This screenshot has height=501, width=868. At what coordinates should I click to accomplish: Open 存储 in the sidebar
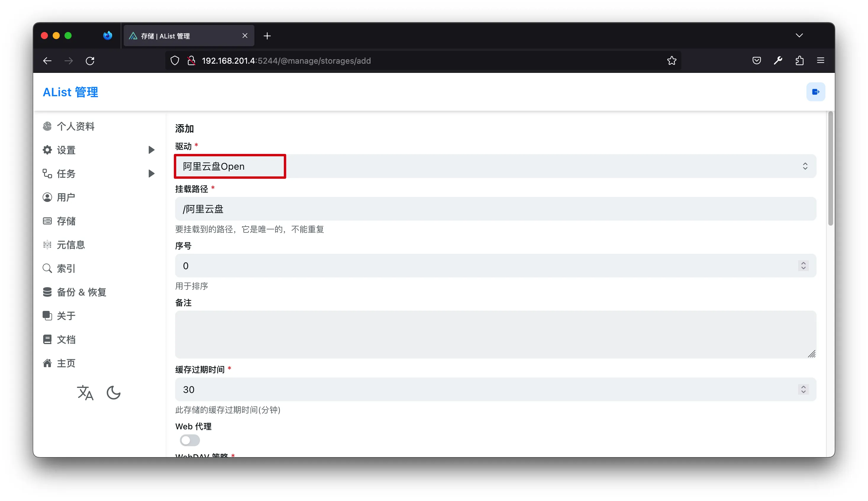pos(66,221)
